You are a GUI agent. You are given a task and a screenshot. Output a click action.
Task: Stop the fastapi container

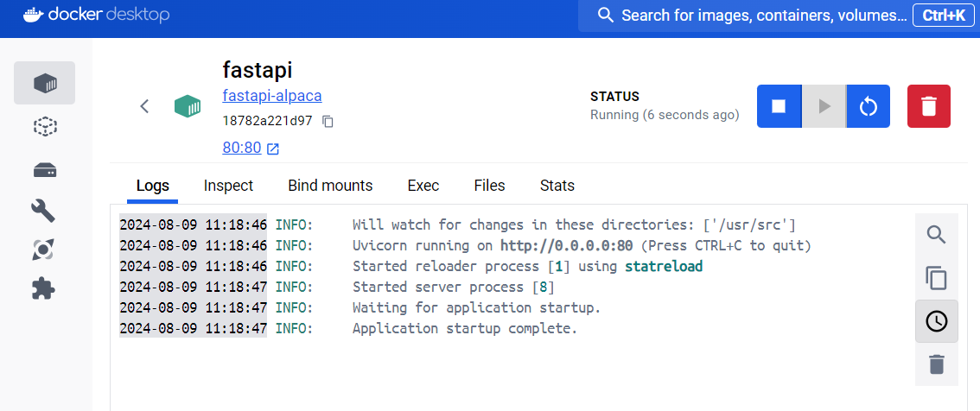click(779, 106)
